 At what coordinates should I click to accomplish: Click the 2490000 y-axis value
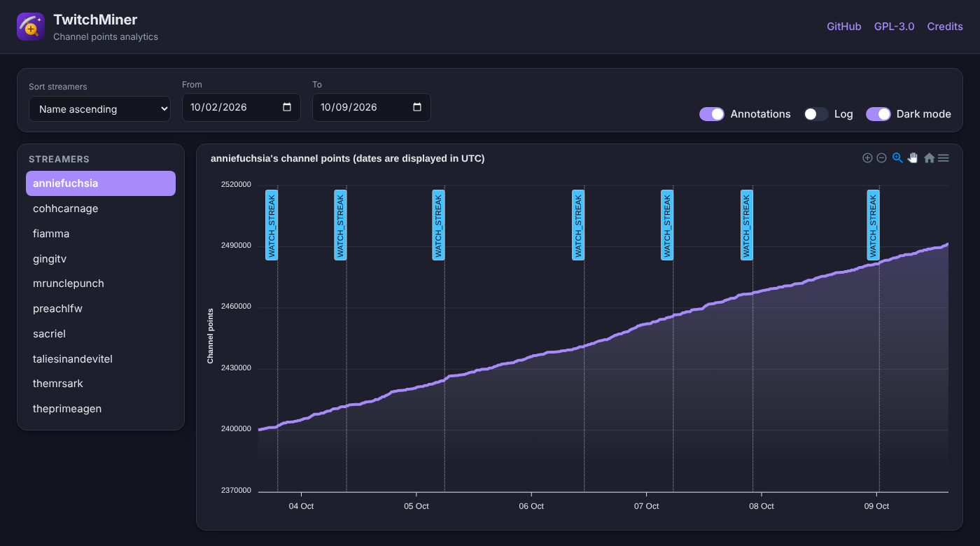coord(237,246)
